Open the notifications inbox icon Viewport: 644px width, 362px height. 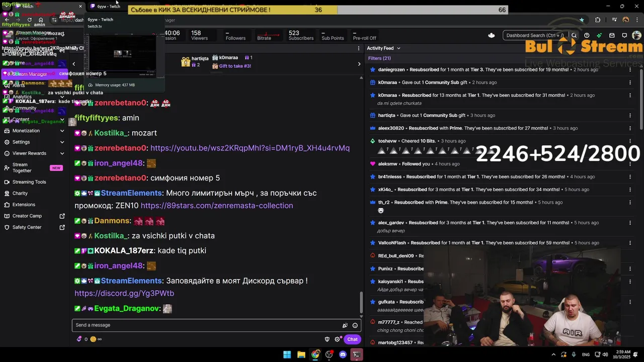click(x=612, y=36)
